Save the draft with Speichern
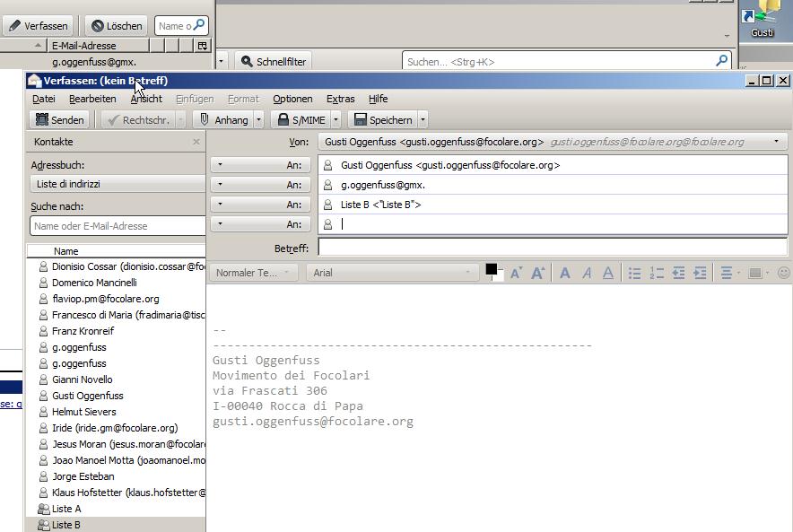Screen dimensions: 793x532 pos(383,120)
